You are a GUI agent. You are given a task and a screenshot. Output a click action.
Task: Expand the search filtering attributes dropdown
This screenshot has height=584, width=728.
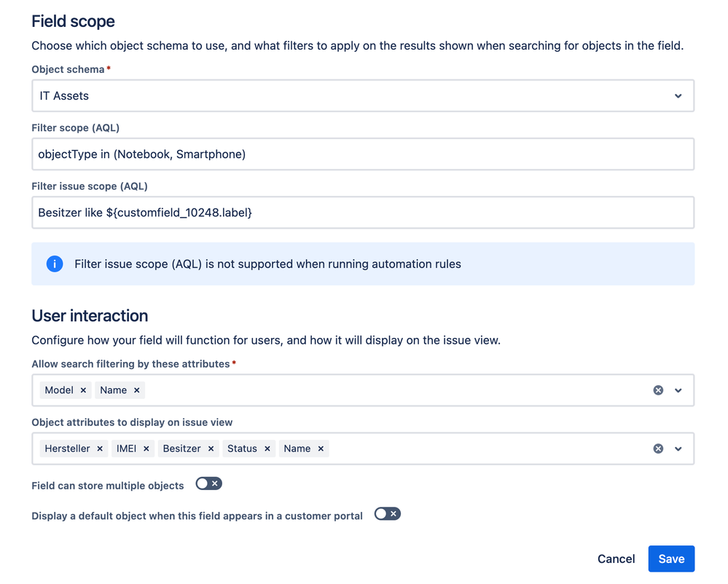[x=678, y=390]
